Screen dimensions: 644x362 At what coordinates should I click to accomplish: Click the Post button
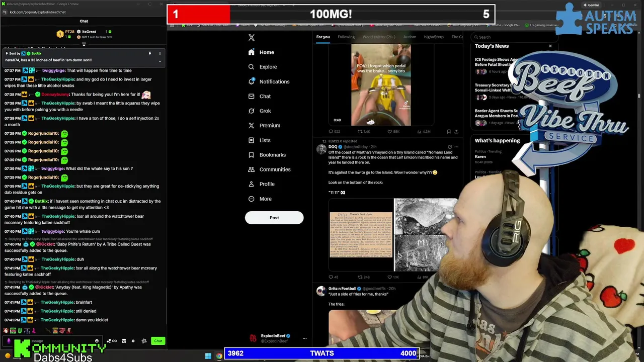tap(274, 218)
